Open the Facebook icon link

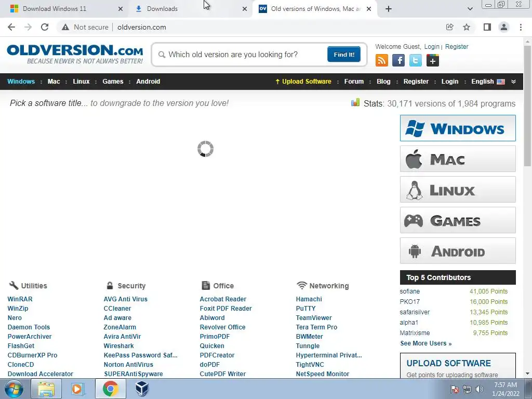pyautogui.click(x=398, y=60)
